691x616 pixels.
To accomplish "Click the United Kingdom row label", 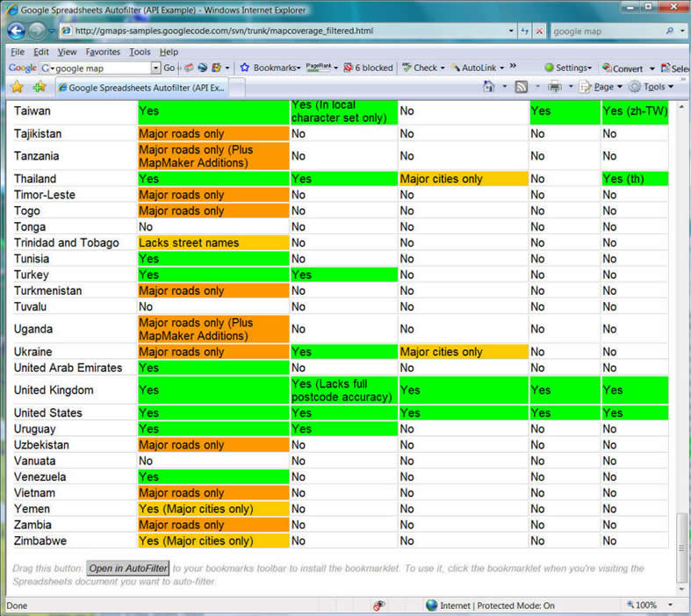I will point(54,390).
